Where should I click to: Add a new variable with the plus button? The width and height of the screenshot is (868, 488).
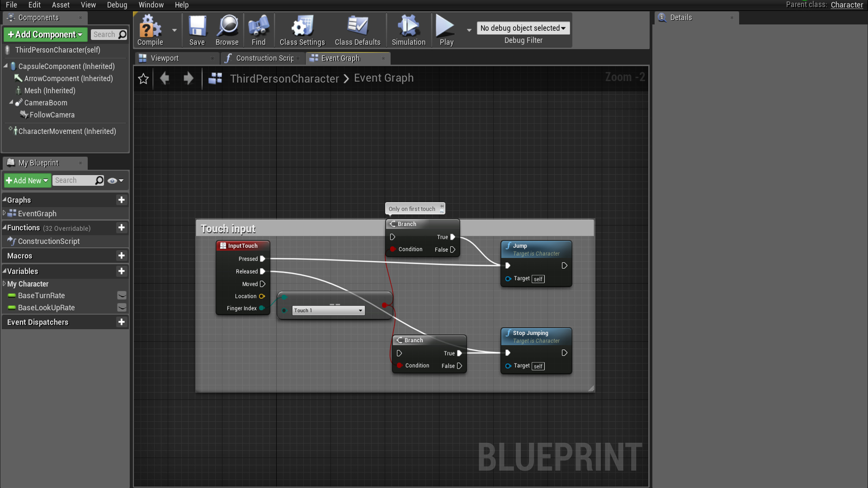point(122,271)
